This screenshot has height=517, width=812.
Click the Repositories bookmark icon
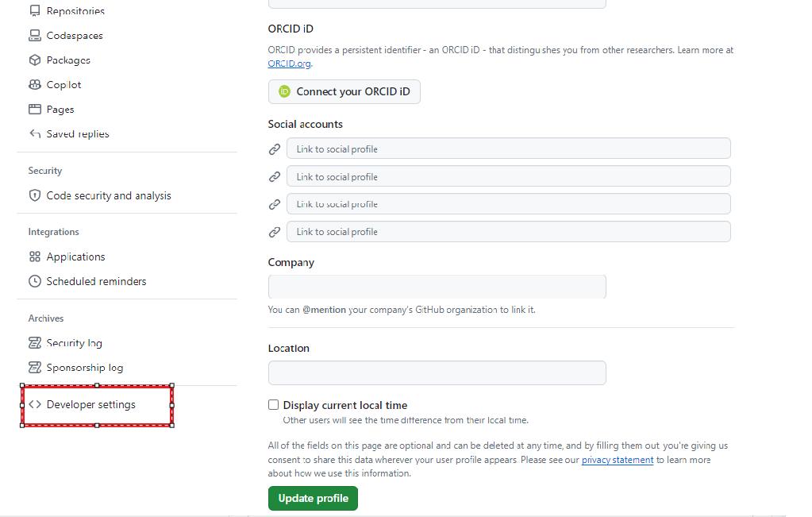pyautogui.click(x=33, y=10)
